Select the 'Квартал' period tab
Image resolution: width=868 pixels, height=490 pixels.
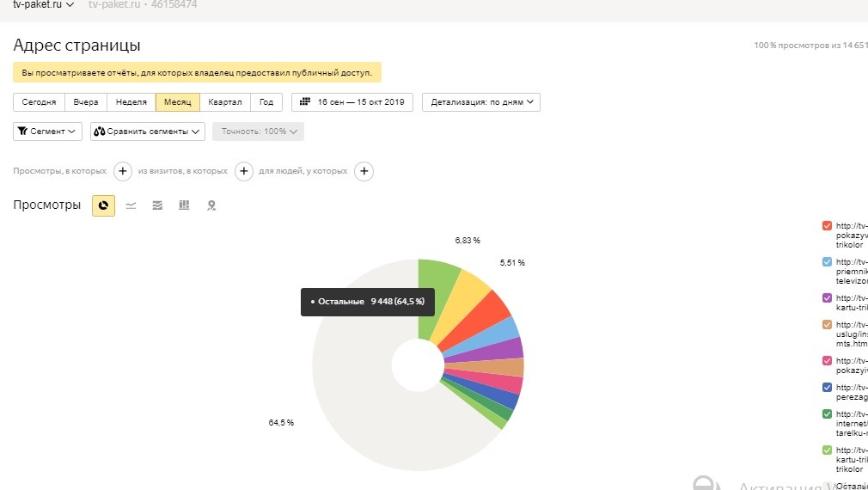coord(225,102)
